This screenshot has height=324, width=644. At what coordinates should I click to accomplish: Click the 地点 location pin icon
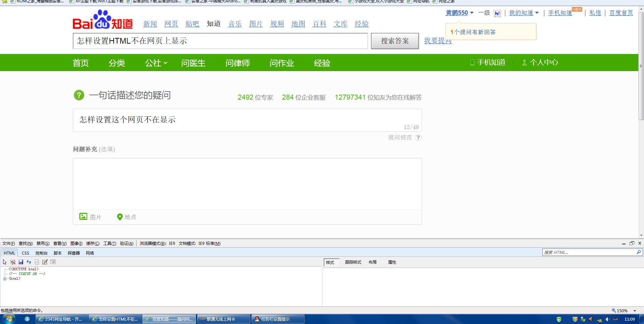[120, 217]
